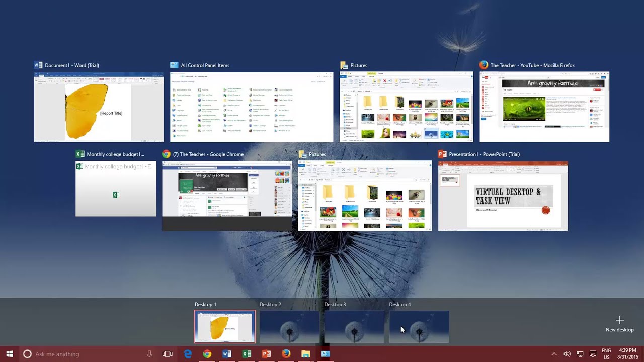The image size is (644, 362).
Task: Switch to the Document1 Word window
Action: pos(99,107)
